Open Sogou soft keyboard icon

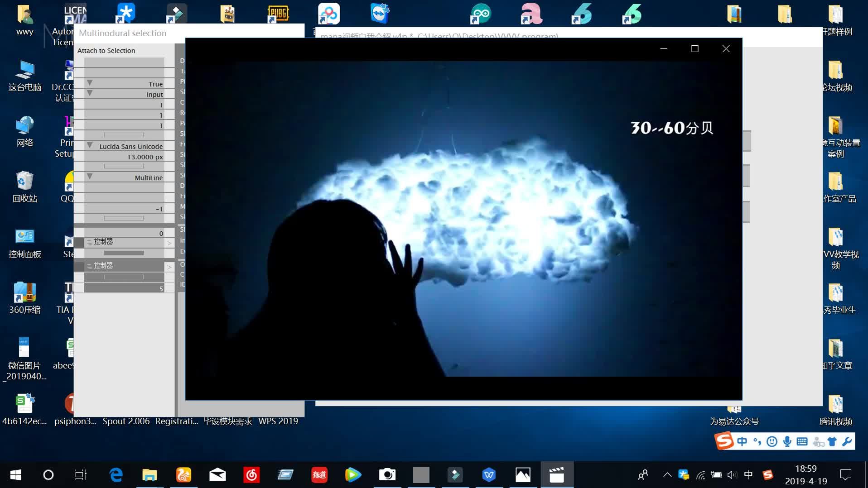[802, 441]
